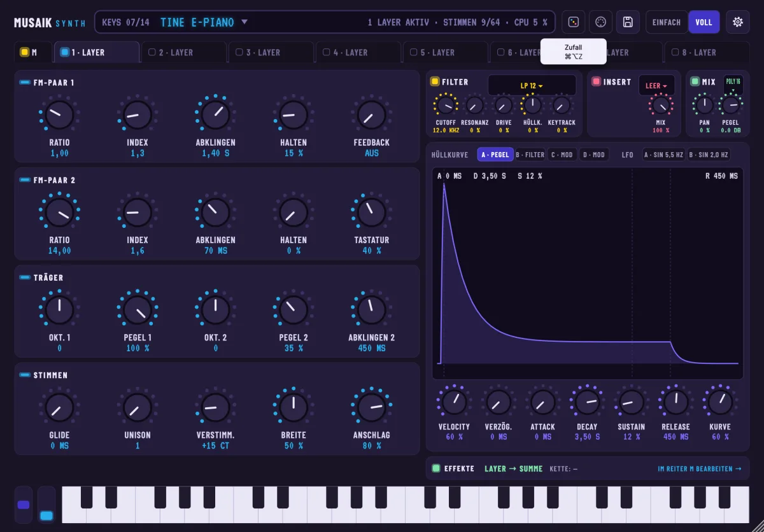The width and height of the screenshot is (764, 532).
Task: Toggle the INSERT section on/off square
Action: click(x=597, y=81)
